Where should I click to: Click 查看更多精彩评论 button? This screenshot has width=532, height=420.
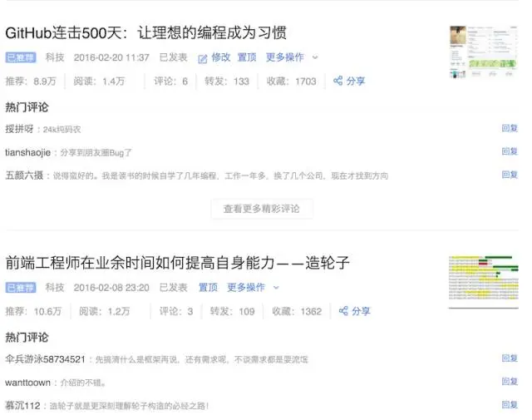[262, 209]
